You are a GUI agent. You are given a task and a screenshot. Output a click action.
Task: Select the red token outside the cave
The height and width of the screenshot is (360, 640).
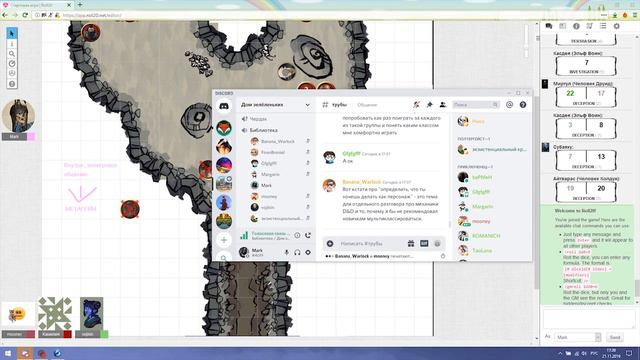pos(130,209)
